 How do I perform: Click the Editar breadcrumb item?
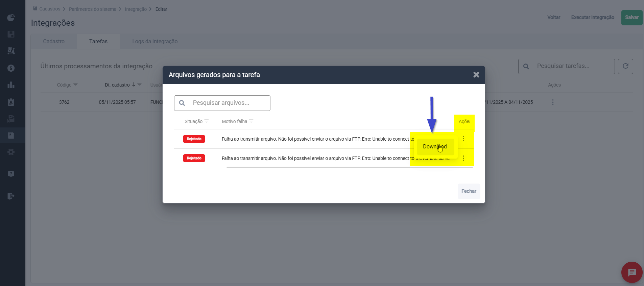click(161, 9)
